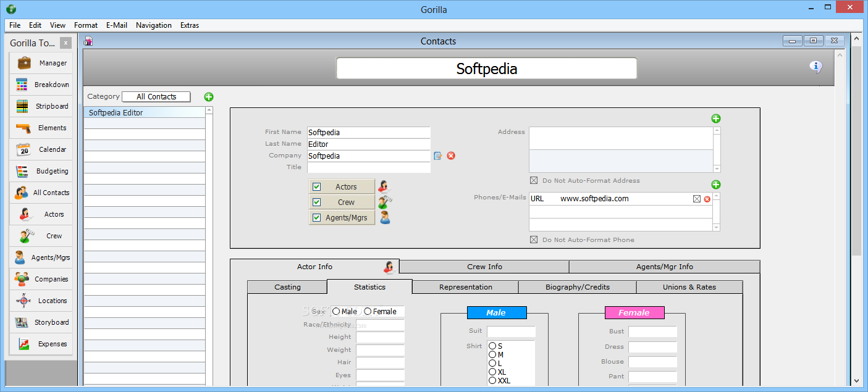
Task: Open Agents/Mgrs module in sidebar
Action: (41, 257)
